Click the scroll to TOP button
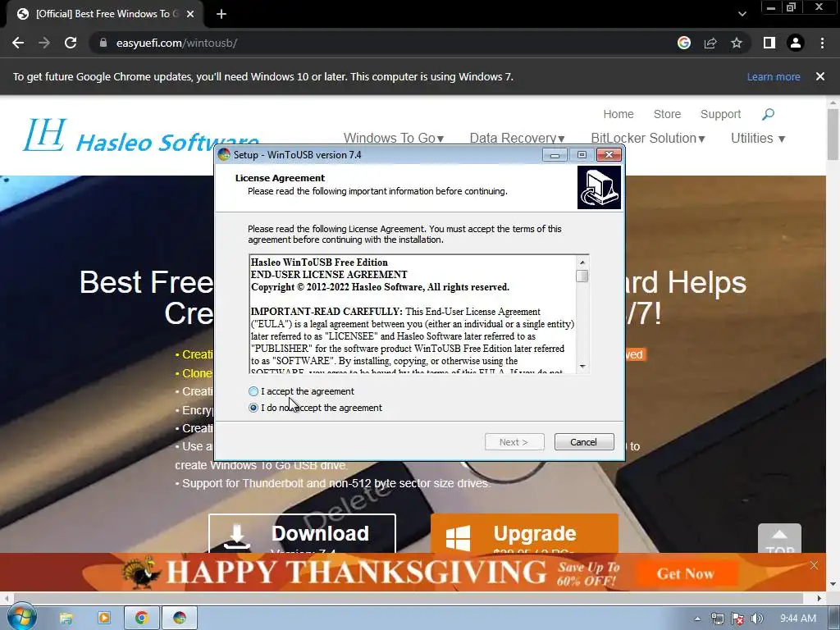 (x=779, y=538)
